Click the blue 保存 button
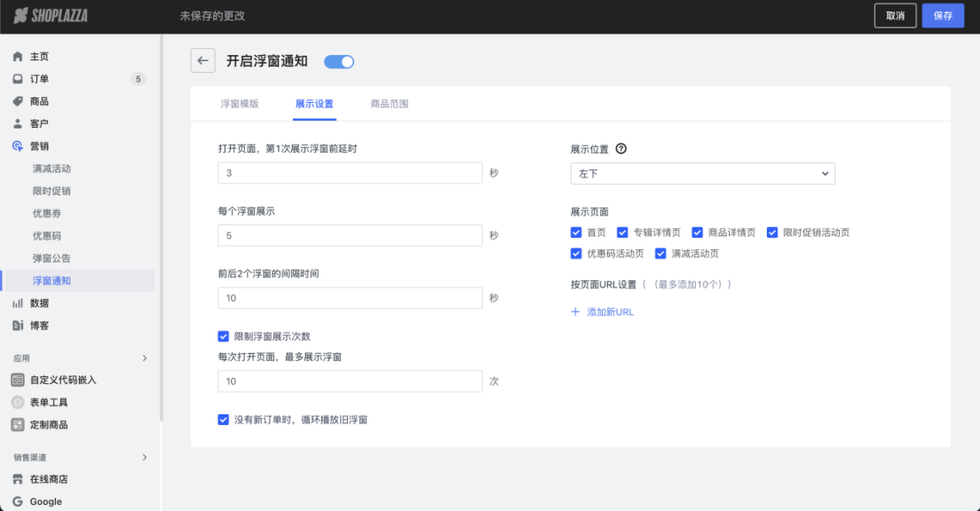Image resolution: width=980 pixels, height=511 pixels. (943, 16)
